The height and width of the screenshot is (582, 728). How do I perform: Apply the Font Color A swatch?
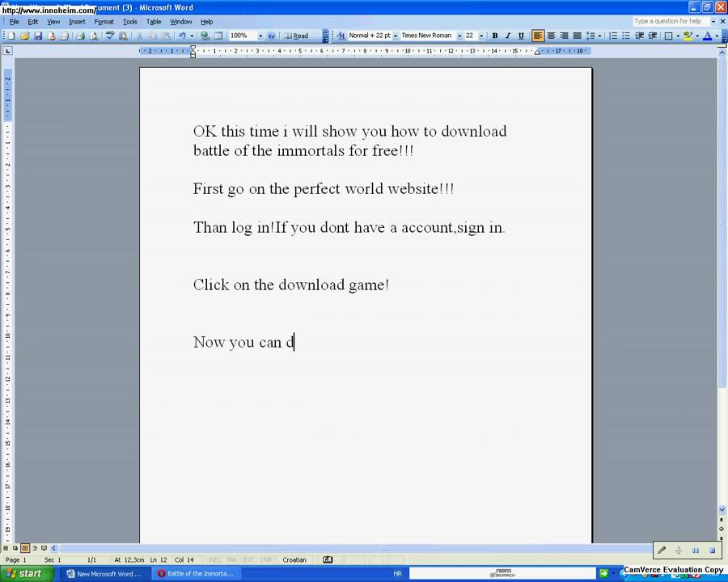[708, 36]
